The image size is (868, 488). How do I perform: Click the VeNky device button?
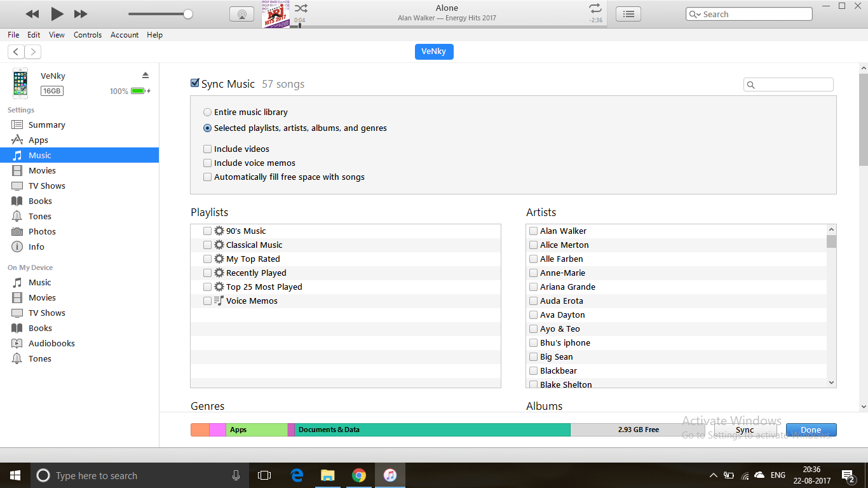pos(434,51)
